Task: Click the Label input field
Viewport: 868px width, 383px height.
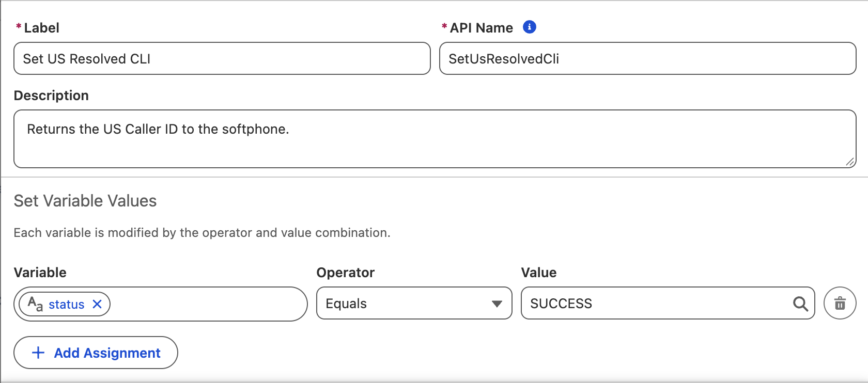Action: pyautogui.click(x=222, y=58)
